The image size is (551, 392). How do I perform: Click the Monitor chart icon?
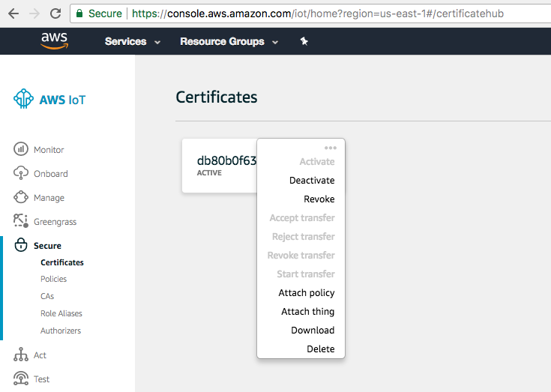click(x=21, y=149)
